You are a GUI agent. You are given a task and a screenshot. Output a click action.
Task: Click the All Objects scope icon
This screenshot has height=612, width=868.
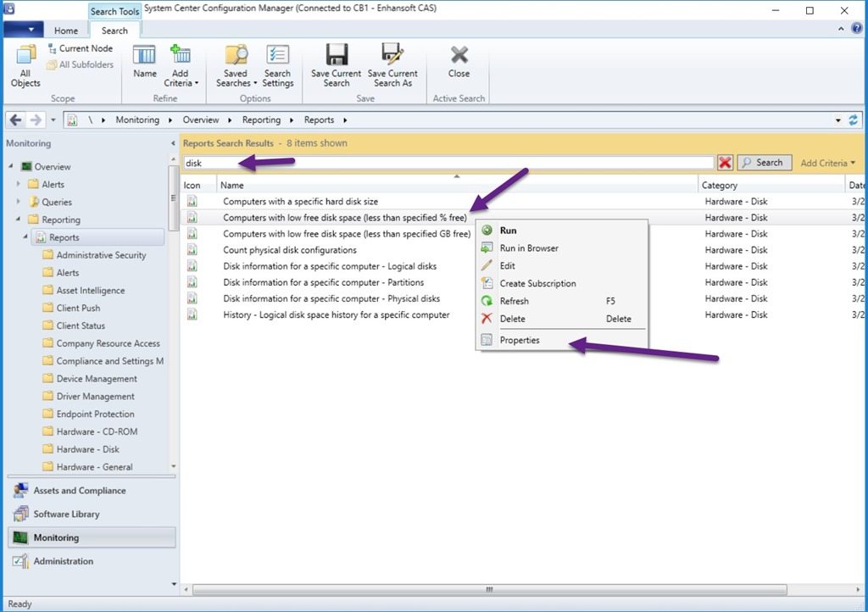click(25, 66)
